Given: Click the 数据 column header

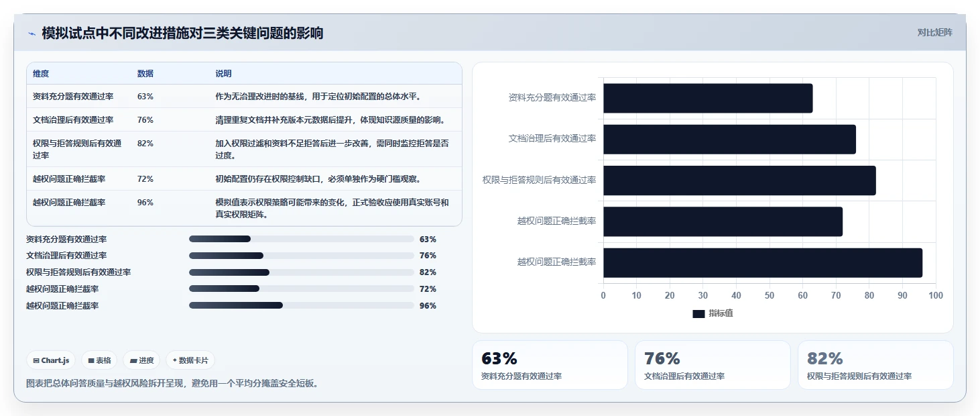Looking at the screenshot, I should pyautogui.click(x=145, y=74).
